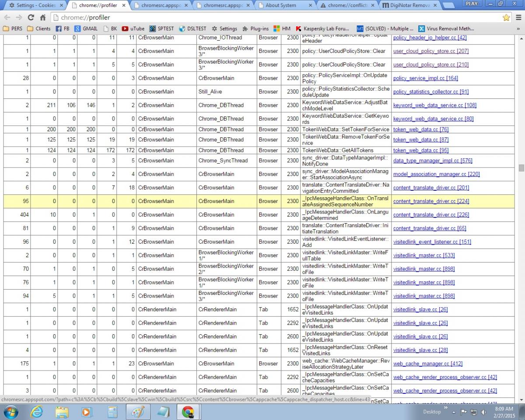Select the Still_Alive cell
Screen dimensions: 525x420
tap(227, 92)
